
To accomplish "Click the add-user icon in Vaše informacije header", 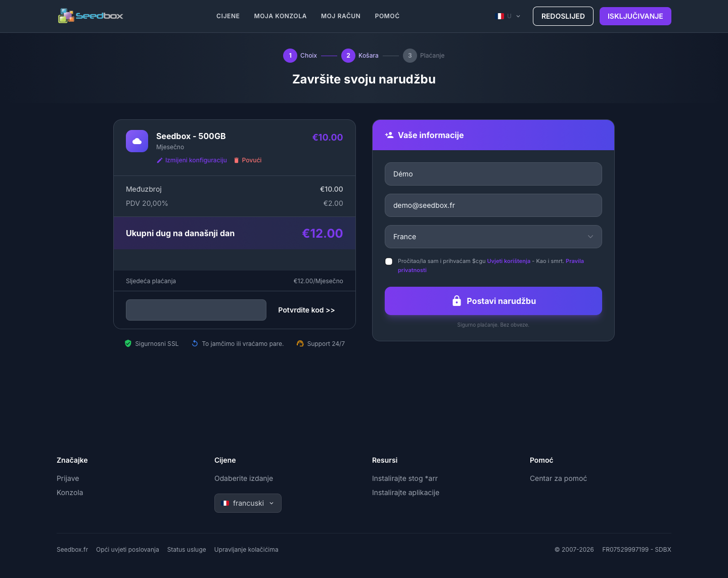I will point(389,135).
